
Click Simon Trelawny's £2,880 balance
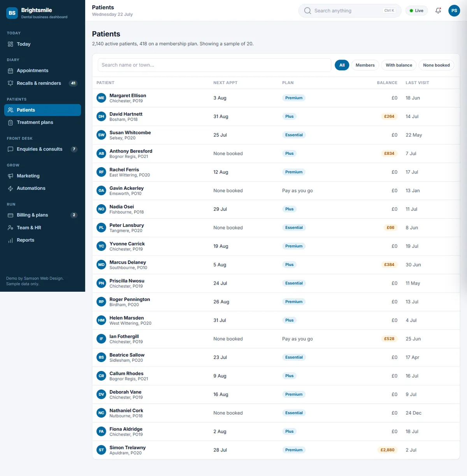click(387, 450)
